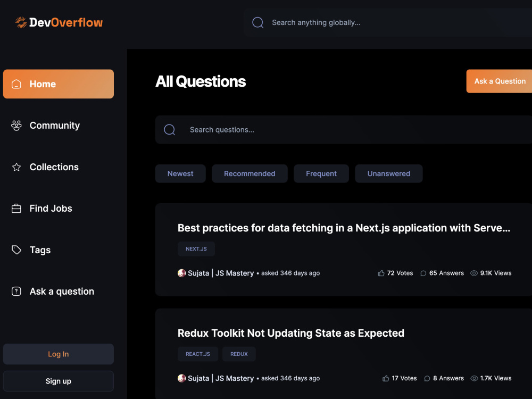
Task: Click the eye icon beside 1.7K Views
Action: (474, 378)
